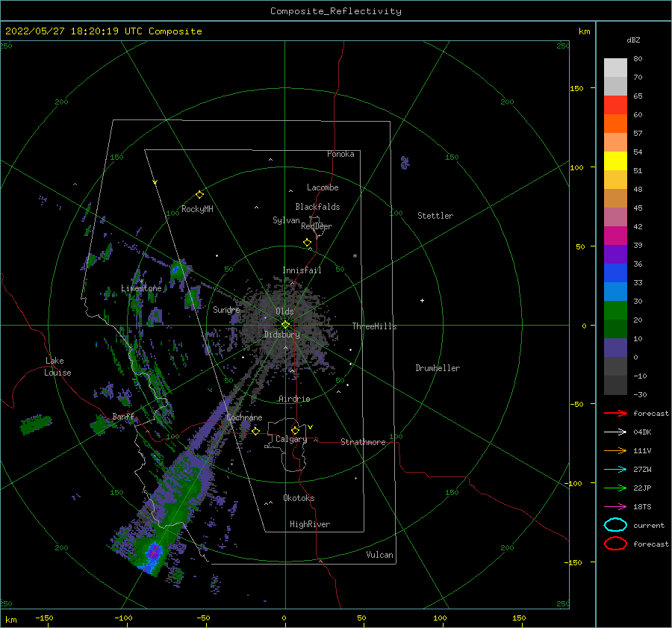The width and height of the screenshot is (672, 628).
Task: Click the yellow diamond at the radar center
Action: [x=285, y=325]
